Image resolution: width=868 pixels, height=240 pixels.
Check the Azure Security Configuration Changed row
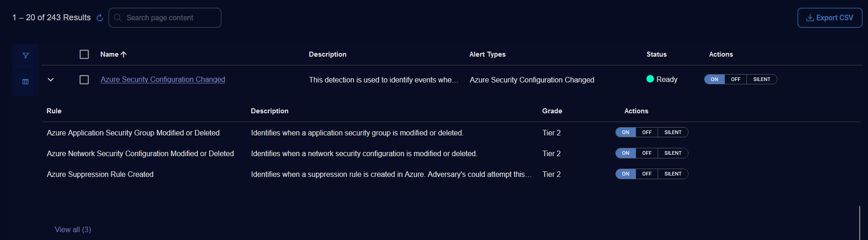click(84, 80)
